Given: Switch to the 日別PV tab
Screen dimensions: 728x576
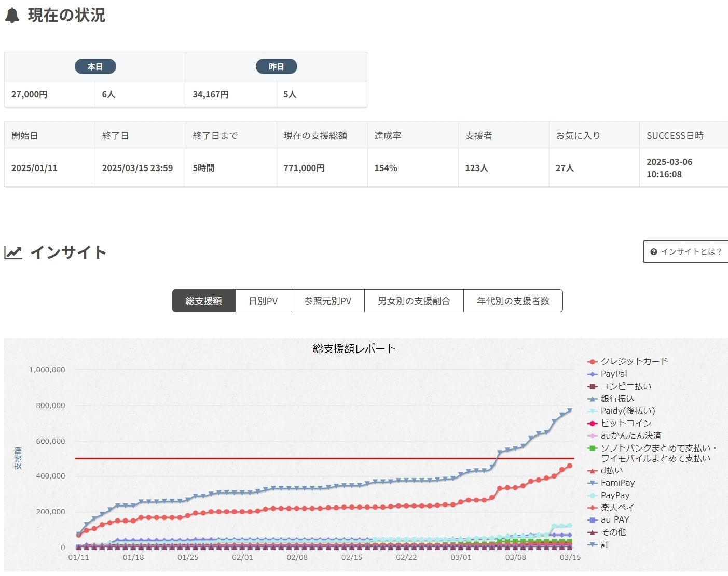Looking at the screenshot, I should click(263, 301).
